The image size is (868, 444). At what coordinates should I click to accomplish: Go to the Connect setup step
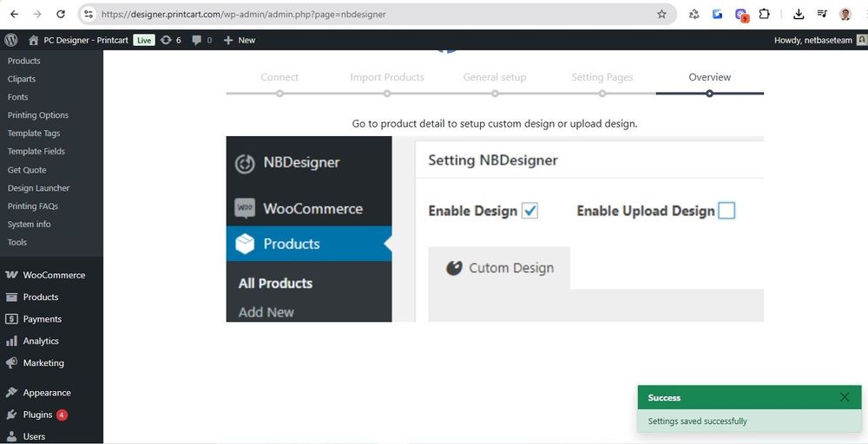279,77
